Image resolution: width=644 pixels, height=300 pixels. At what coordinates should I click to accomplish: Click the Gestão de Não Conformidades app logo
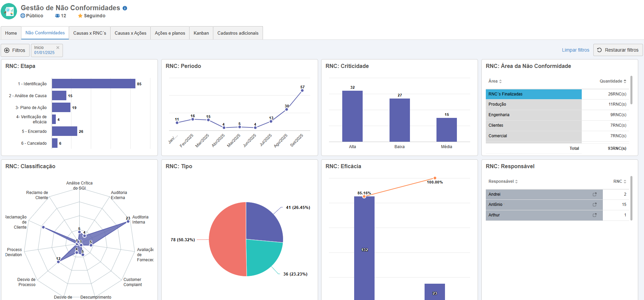(9, 11)
